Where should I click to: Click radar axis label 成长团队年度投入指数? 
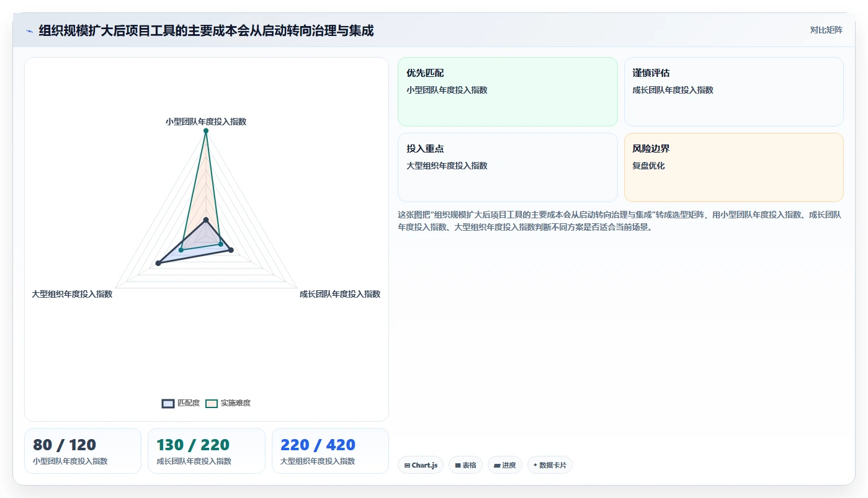(340, 294)
